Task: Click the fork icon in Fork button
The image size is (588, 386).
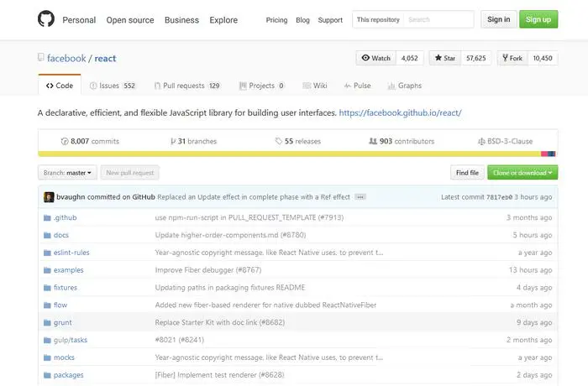Action: tap(505, 58)
